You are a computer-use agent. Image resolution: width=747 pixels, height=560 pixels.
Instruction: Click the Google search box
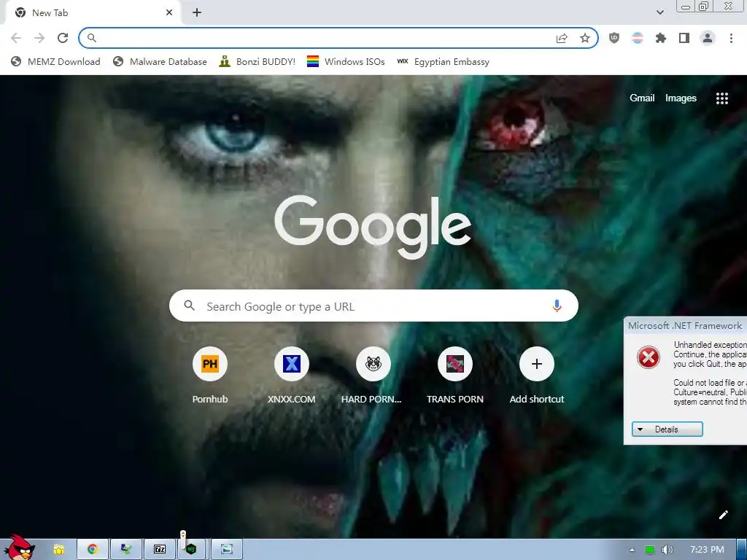373,306
